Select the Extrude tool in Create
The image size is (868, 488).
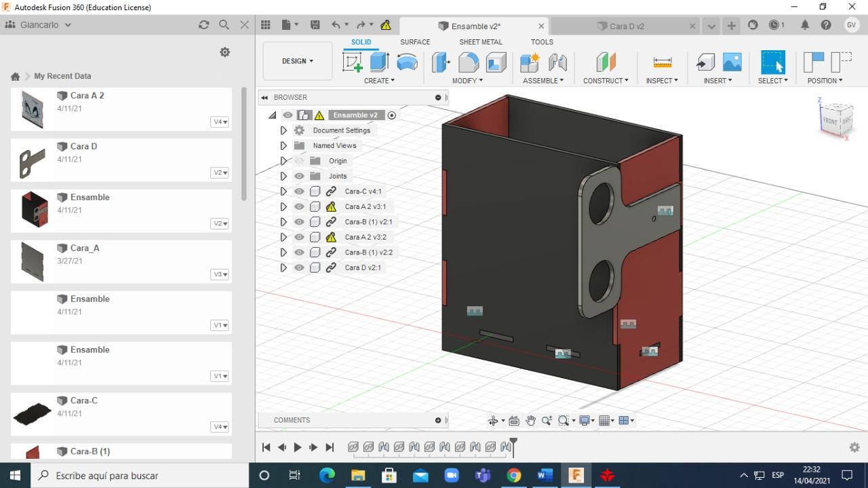coord(379,62)
